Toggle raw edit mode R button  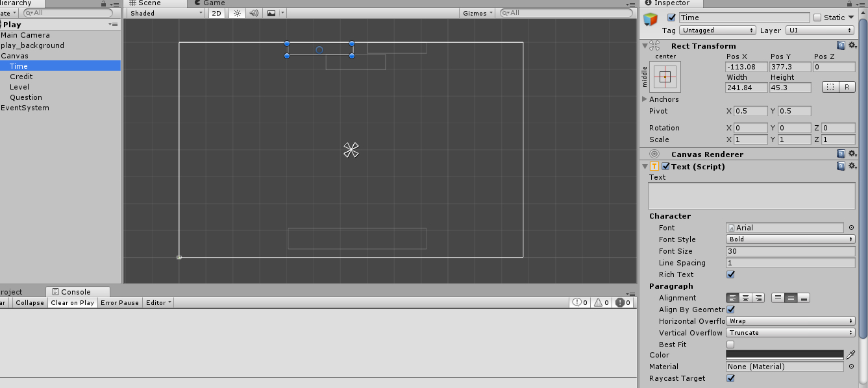[x=847, y=87]
